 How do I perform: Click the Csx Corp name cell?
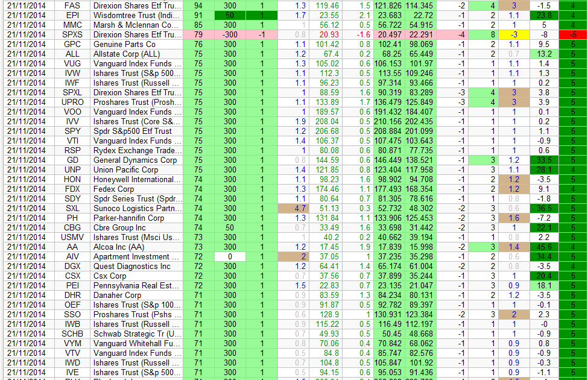point(138,276)
